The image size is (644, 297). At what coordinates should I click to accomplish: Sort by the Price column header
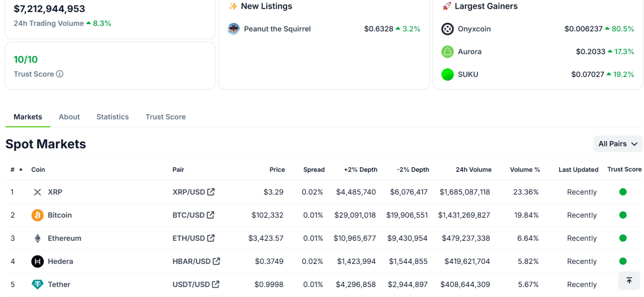click(x=277, y=169)
